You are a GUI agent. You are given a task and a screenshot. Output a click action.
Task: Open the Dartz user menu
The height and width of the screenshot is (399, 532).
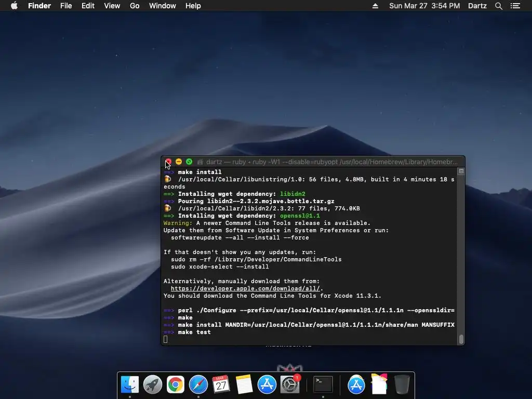pyautogui.click(x=477, y=6)
